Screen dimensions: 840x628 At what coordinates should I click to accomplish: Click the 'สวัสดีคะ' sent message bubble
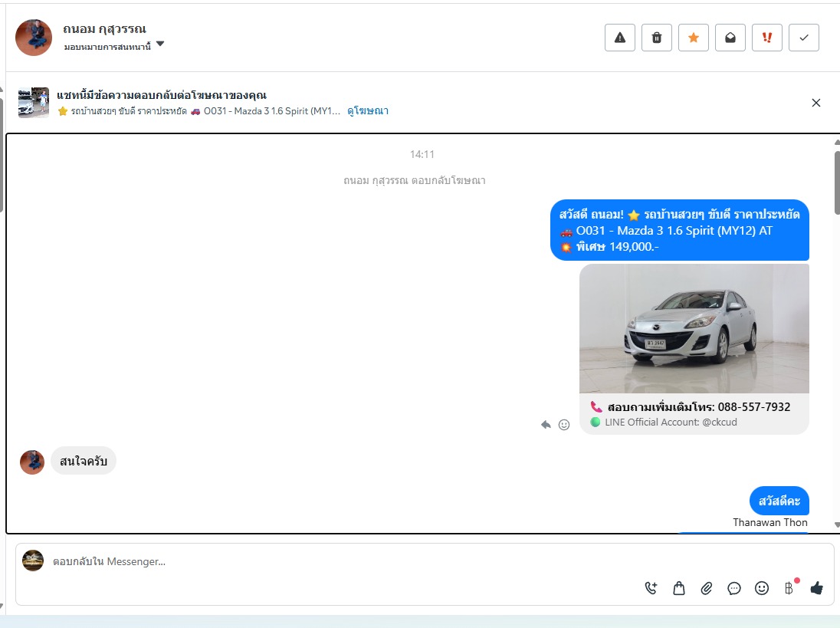coord(779,501)
